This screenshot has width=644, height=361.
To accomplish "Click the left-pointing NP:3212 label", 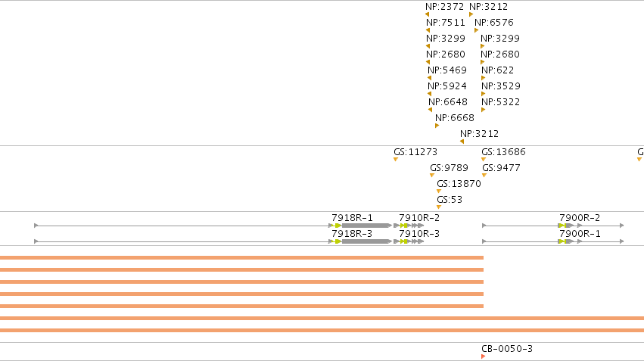I will pyautogui.click(x=479, y=134).
